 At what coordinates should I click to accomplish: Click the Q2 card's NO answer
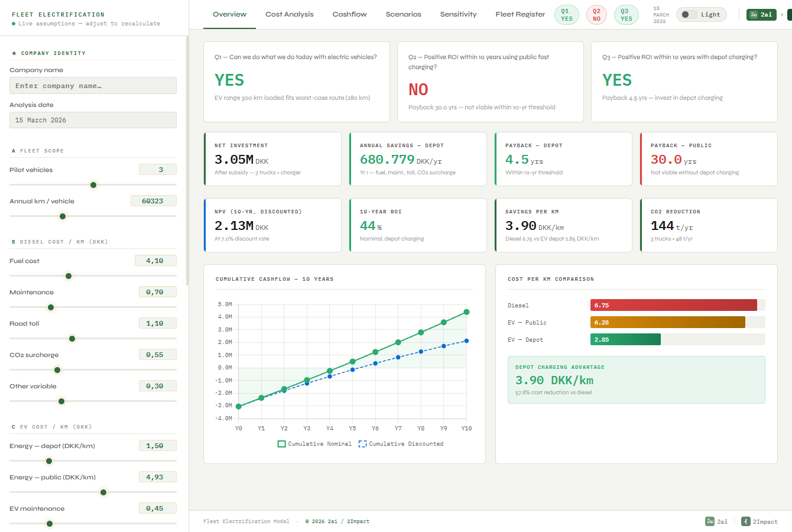(418, 90)
